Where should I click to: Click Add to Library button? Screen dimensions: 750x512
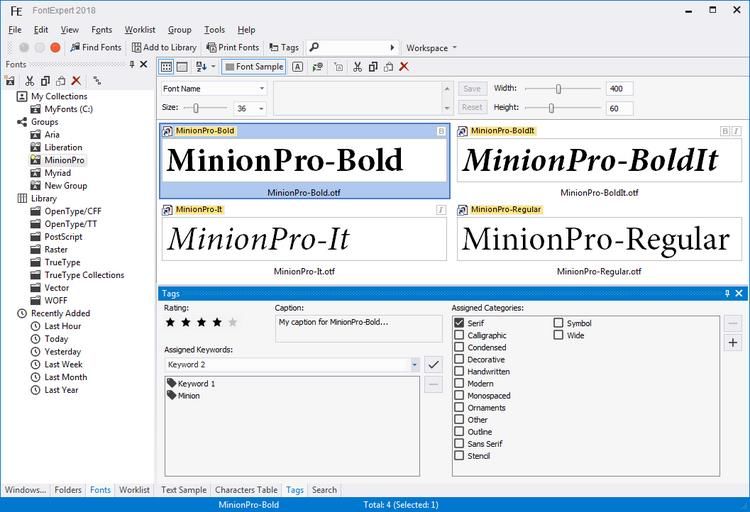164,47
